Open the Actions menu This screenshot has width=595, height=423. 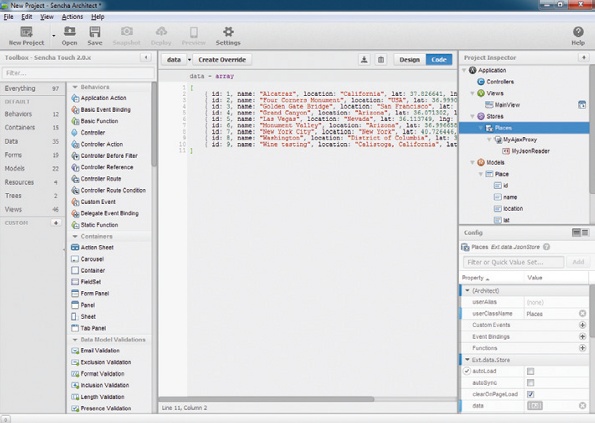point(72,17)
